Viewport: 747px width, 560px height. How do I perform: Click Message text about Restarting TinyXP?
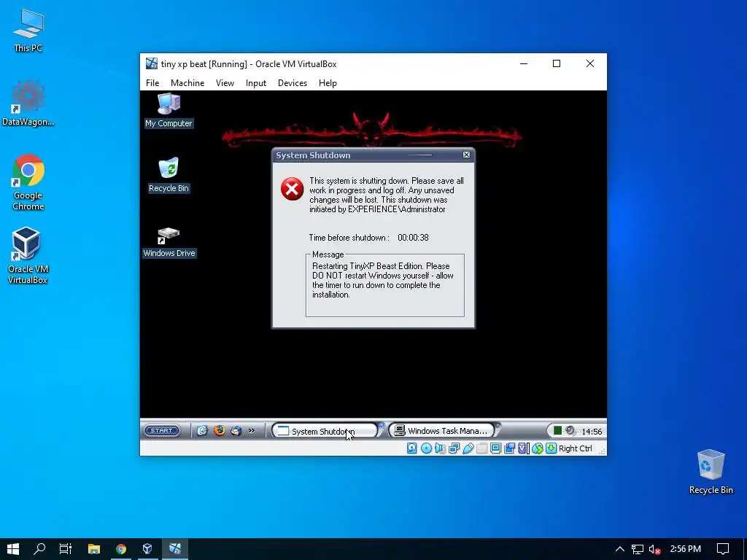pos(382,280)
